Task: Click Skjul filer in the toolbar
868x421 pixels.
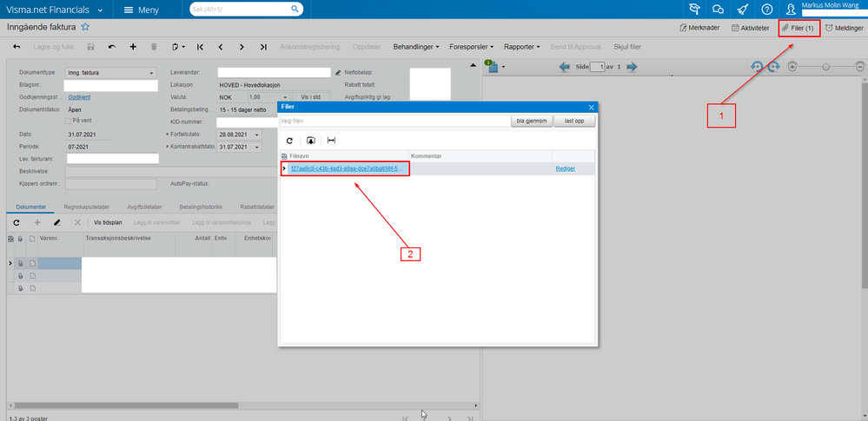Action: pyautogui.click(x=627, y=47)
